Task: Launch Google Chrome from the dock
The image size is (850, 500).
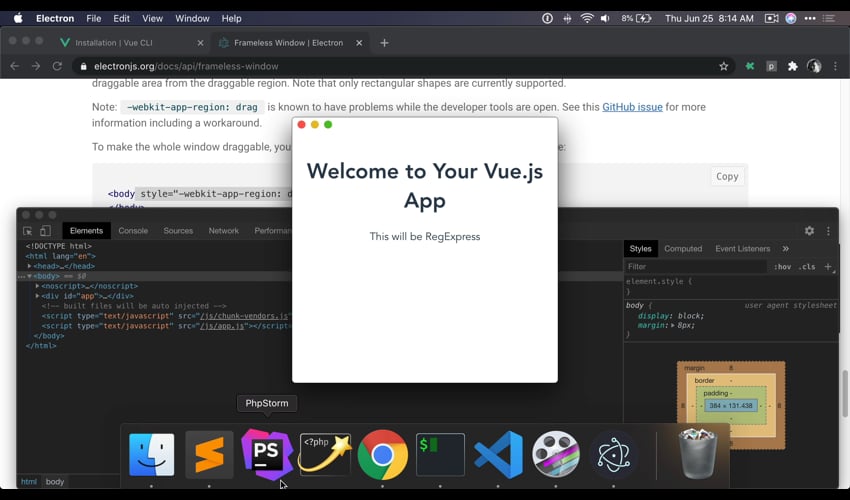Action: click(x=383, y=454)
